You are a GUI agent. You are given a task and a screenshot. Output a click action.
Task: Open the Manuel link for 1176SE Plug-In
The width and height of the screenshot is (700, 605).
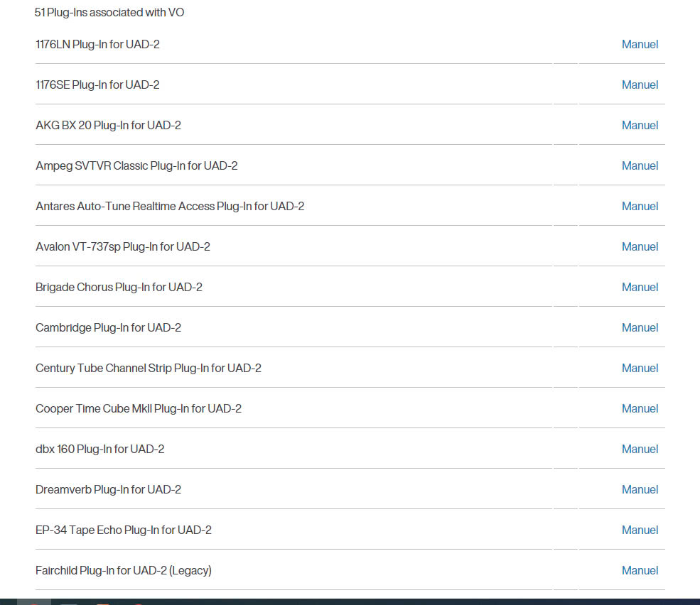[640, 85]
